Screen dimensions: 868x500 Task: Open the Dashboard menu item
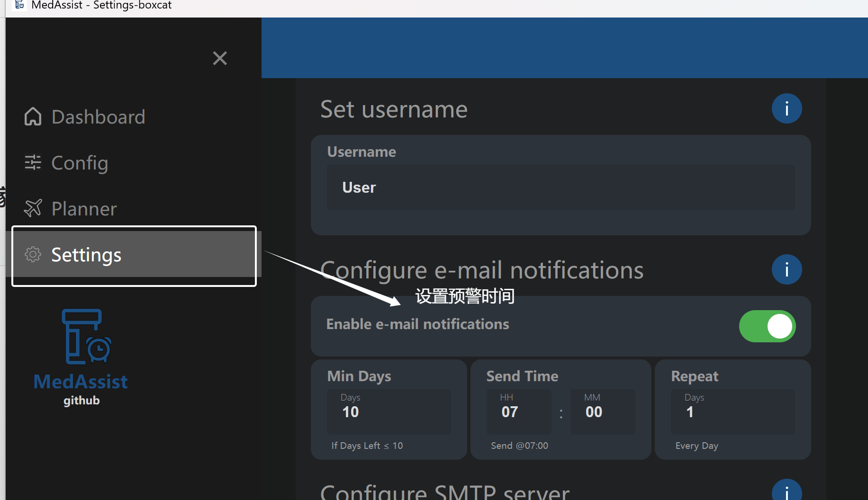tap(84, 116)
